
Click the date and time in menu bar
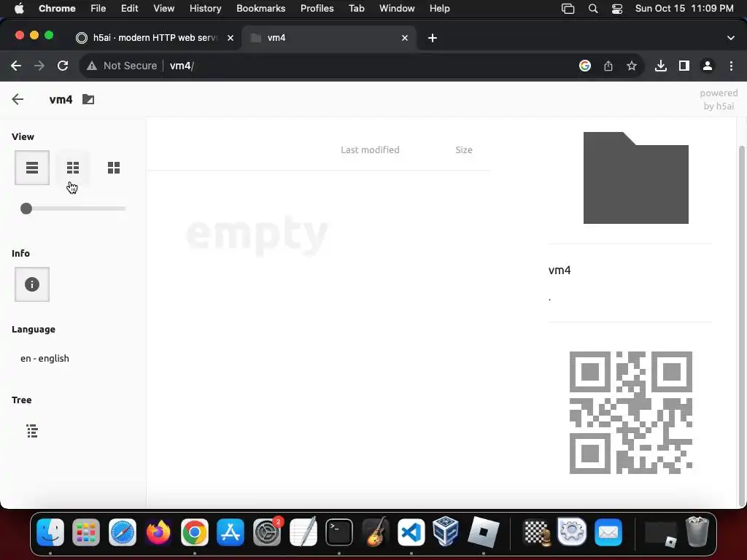684,8
